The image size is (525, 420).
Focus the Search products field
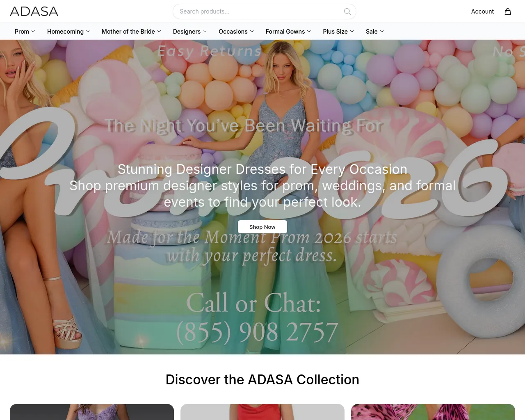(264, 11)
